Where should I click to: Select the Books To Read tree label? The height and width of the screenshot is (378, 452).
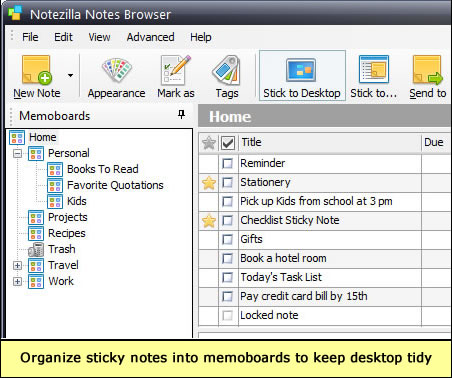pyautogui.click(x=103, y=169)
